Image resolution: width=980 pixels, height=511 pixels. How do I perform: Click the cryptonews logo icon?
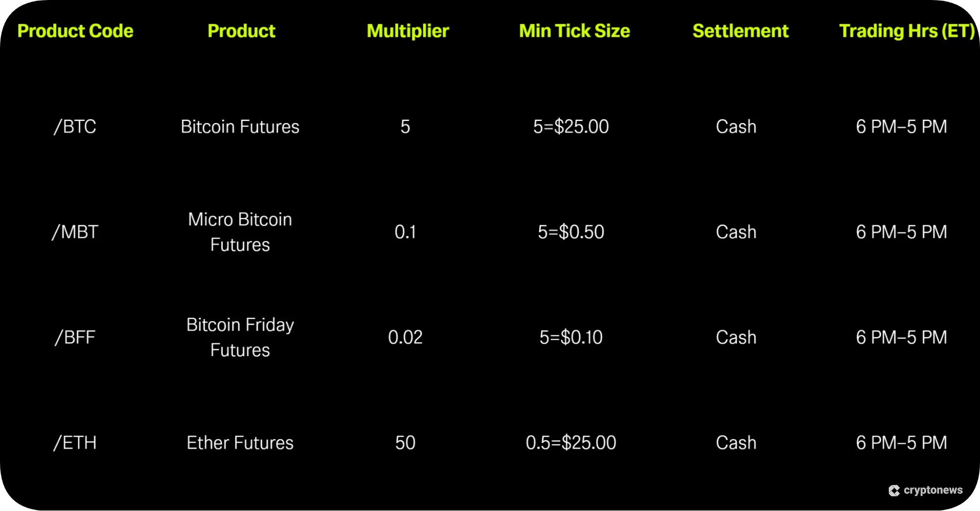pos(894,490)
